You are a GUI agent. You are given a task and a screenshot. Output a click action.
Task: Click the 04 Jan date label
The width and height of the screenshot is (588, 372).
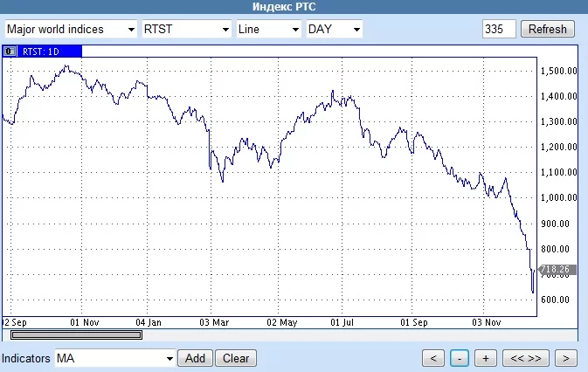pos(149,322)
